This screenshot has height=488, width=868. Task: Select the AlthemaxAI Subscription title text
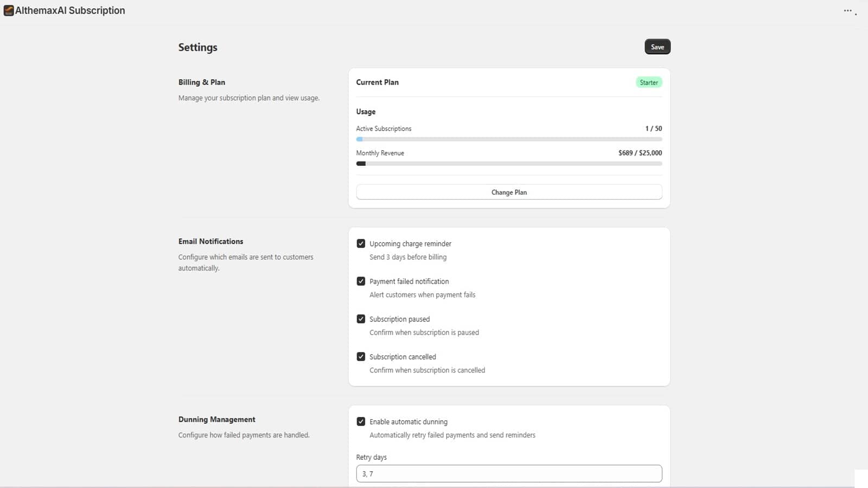coord(70,10)
